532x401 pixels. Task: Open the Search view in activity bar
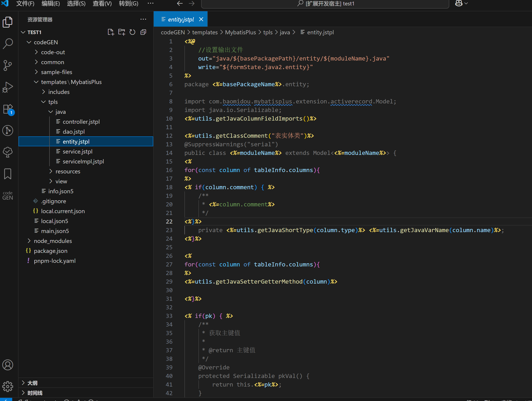(8, 44)
